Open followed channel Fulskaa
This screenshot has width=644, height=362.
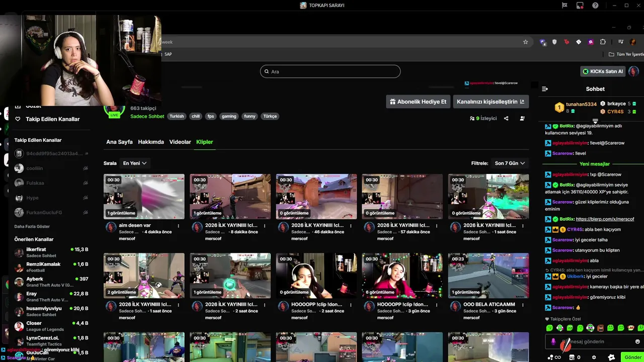click(x=51, y=183)
